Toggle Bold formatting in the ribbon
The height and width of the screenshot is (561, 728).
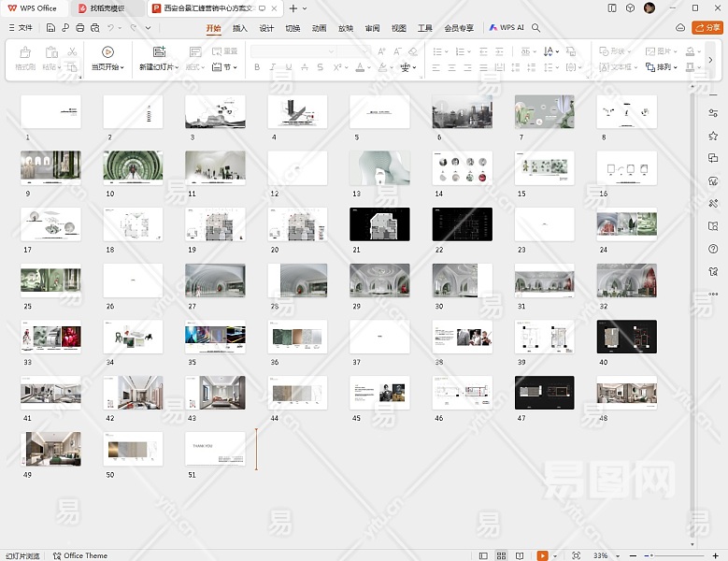(257, 67)
